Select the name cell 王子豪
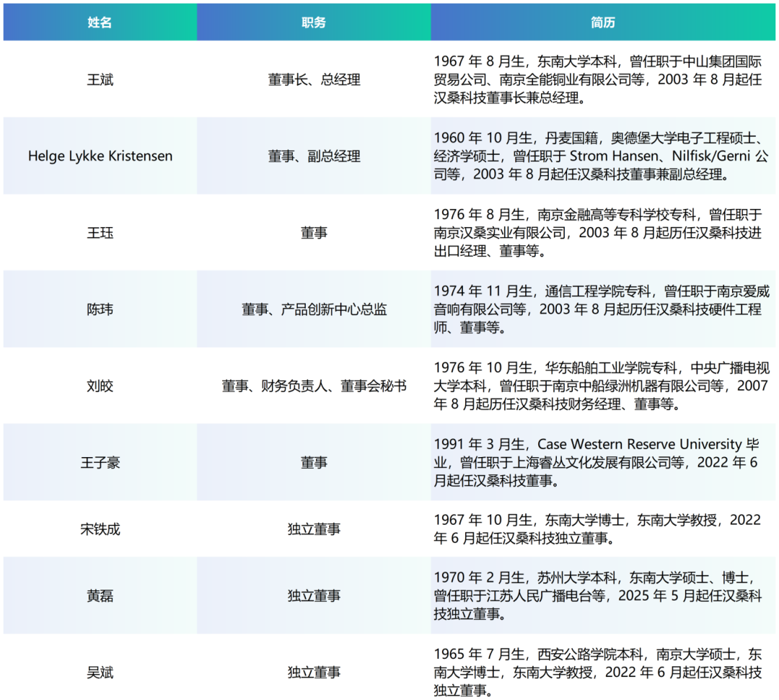The width and height of the screenshot is (779, 700). click(x=100, y=463)
